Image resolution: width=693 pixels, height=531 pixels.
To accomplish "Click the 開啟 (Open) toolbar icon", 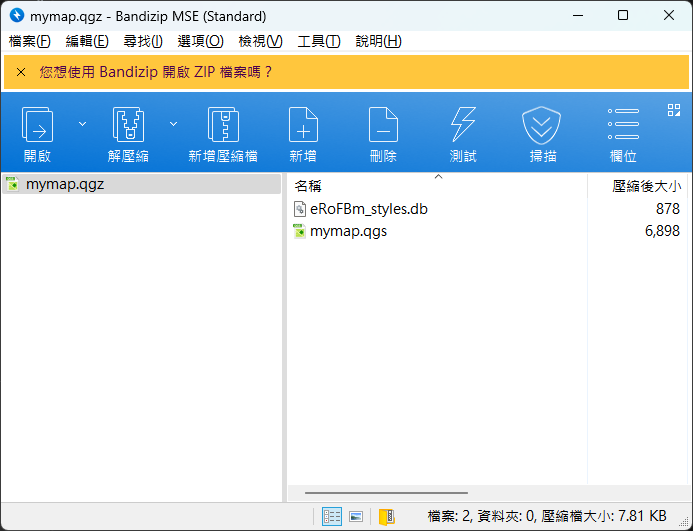I will pos(38,127).
